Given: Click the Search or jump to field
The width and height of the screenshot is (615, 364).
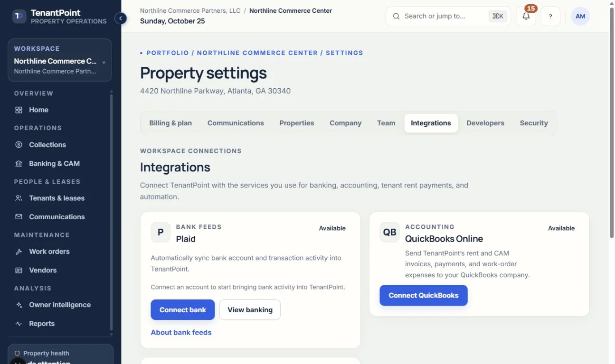Looking at the screenshot, I should (x=448, y=16).
